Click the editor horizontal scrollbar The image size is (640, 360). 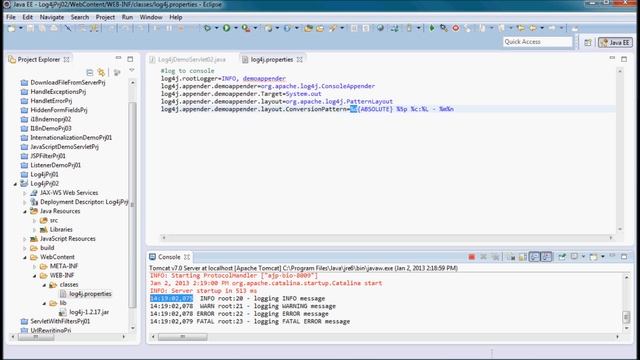point(387,238)
